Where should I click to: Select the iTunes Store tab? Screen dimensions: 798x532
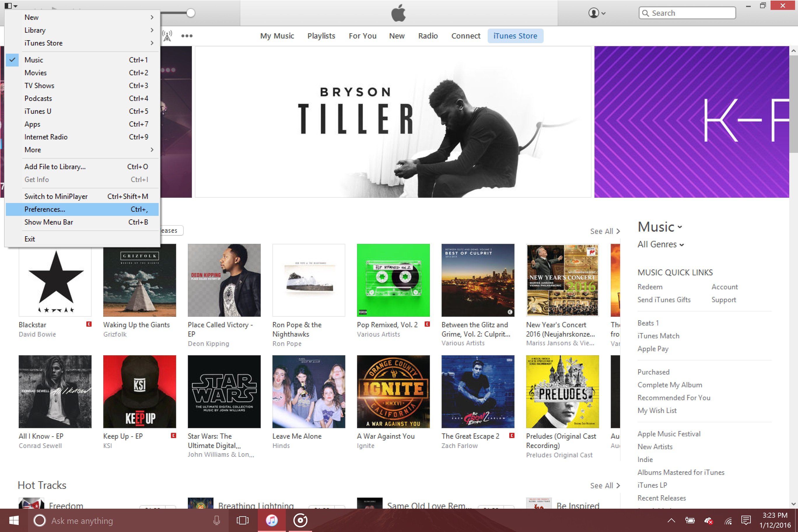click(515, 36)
